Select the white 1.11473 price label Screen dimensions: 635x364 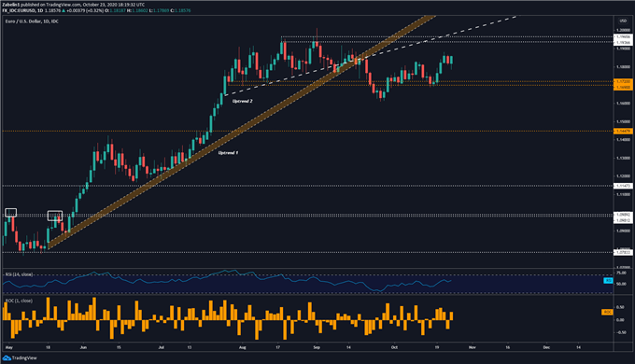coord(623,186)
